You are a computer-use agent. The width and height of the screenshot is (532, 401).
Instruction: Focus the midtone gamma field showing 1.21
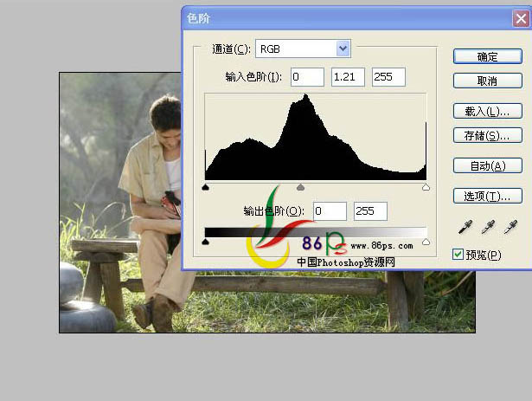[348, 77]
